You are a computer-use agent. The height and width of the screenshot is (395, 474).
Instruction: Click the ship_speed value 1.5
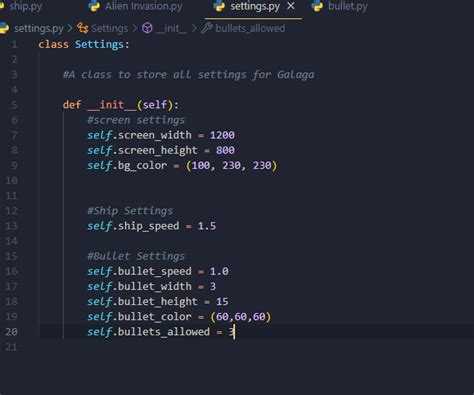tap(207, 226)
